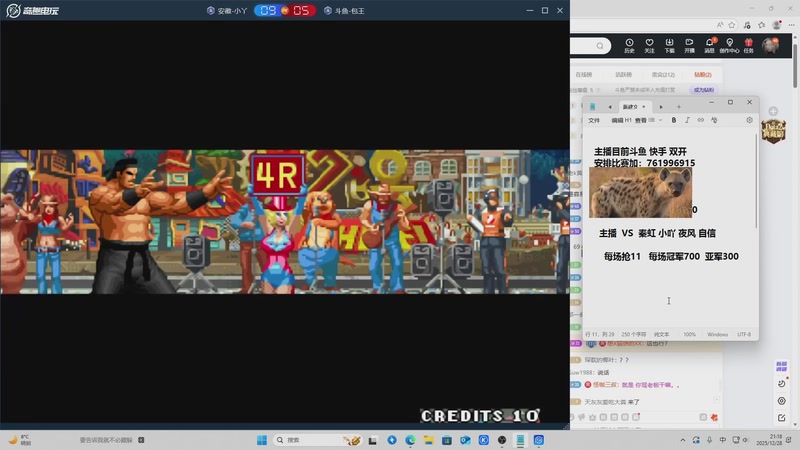The image size is (800, 450).
Task: Open Outlook from the taskbar
Action: [x=465, y=440]
